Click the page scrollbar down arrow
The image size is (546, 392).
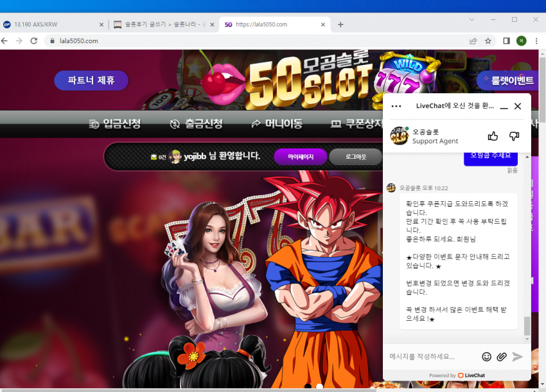click(x=543, y=384)
